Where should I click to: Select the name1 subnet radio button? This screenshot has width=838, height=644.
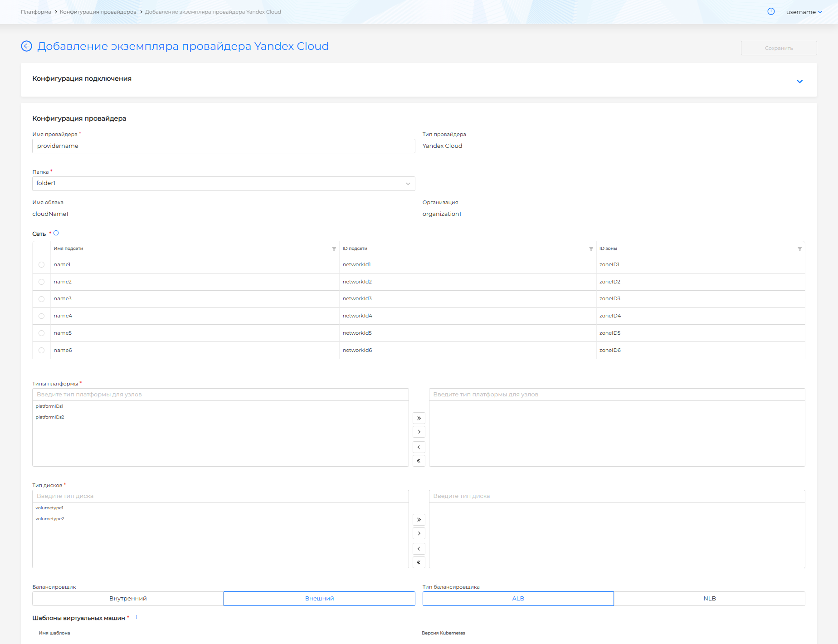click(x=42, y=265)
